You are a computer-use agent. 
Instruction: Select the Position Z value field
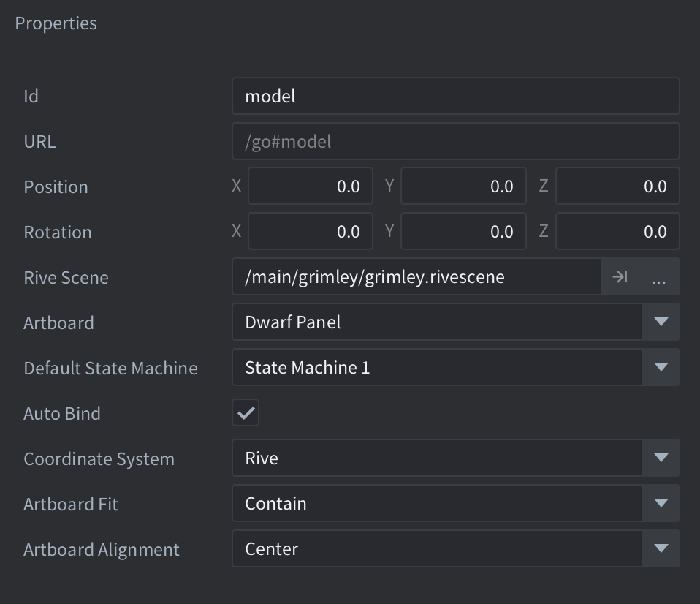click(617, 186)
